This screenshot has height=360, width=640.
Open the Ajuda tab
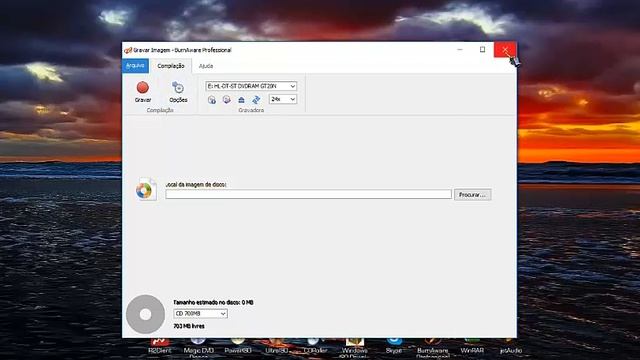pos(206,66)
